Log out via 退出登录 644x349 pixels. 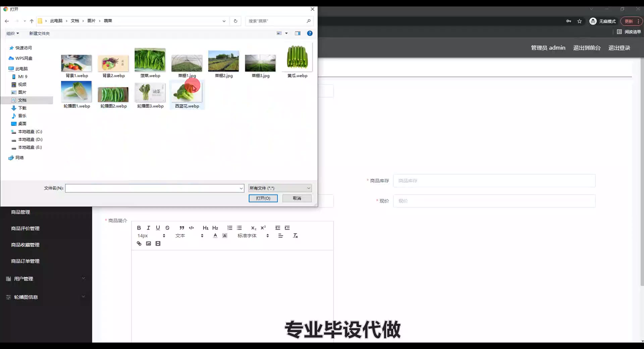pos(619,48)
